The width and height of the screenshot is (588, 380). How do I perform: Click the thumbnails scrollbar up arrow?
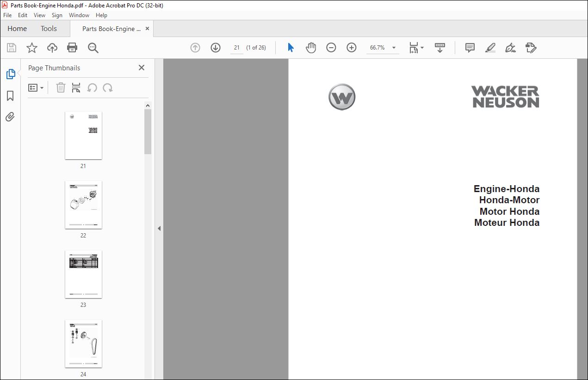pyautogui.click(x=148, y=106)
